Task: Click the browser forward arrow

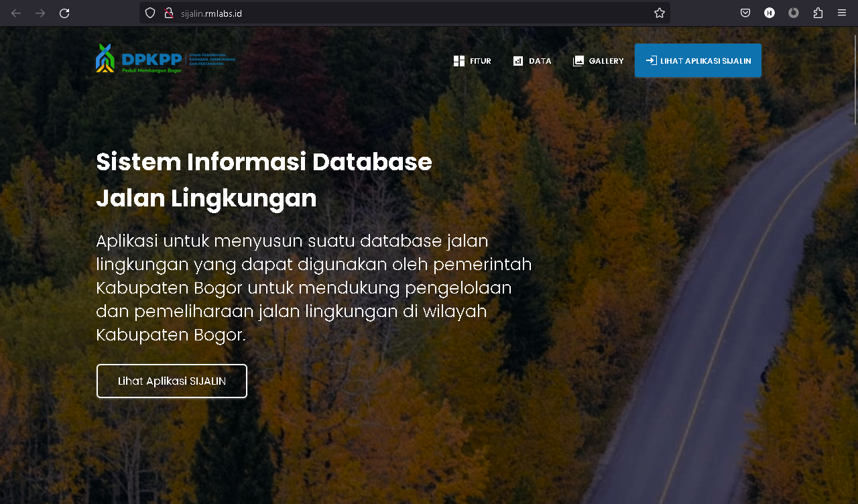Action: pos(40,13)
